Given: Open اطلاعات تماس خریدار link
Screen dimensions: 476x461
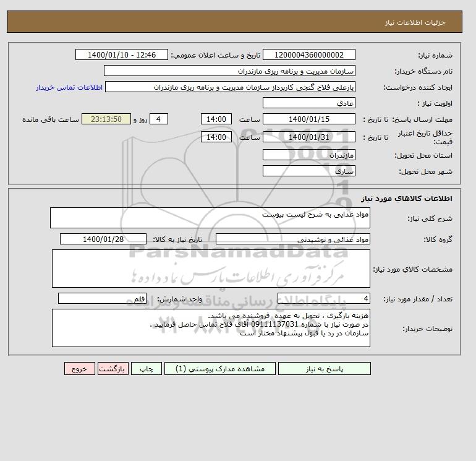Looking at the screenshot, I should (69, 87).
